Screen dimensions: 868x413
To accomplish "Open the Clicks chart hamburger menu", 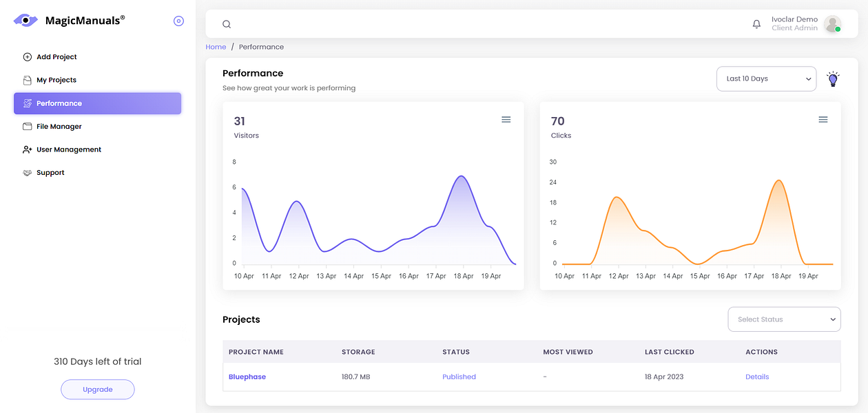I will [823, 120].
